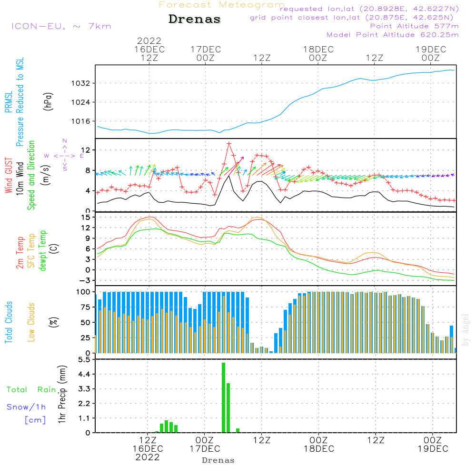Click the 1016 pressure axis value
The width and height of the screenshot is (476, 476).
tap(81, 121)
